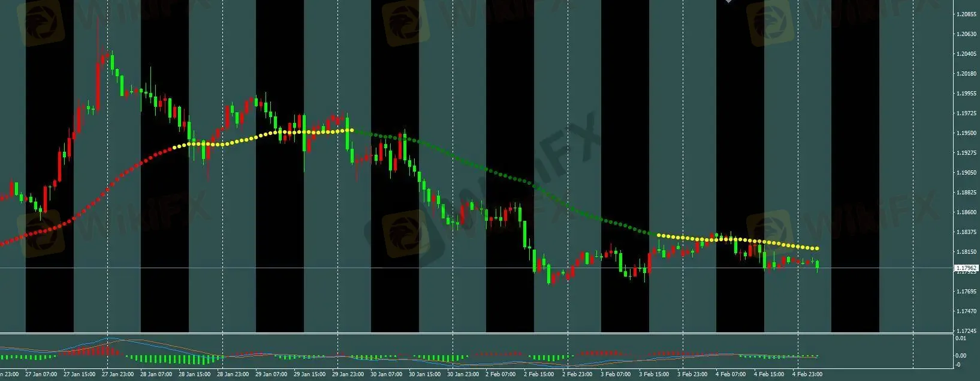Viewport: 980px width, 381px height.
Task: Click the 2 Feb 23:00 time label
Action: [577, 374]
